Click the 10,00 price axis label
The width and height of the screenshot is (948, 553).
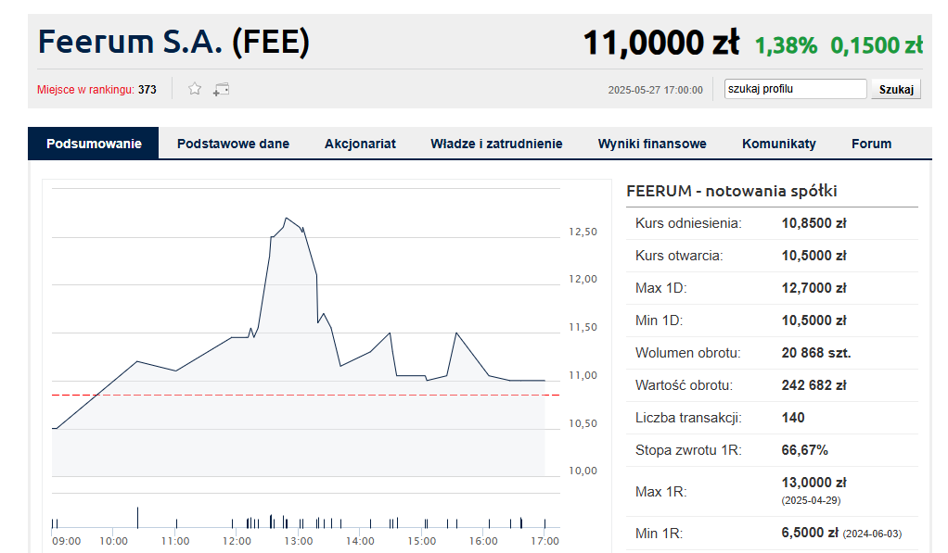pos(583,471)
